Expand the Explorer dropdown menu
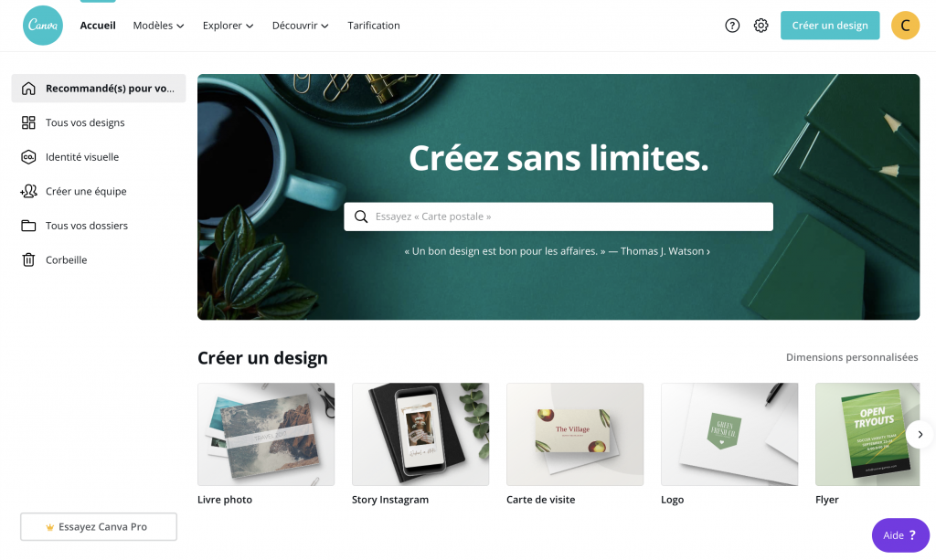The width and height of the screenshot is (936, 560). (x=228, y=26)
